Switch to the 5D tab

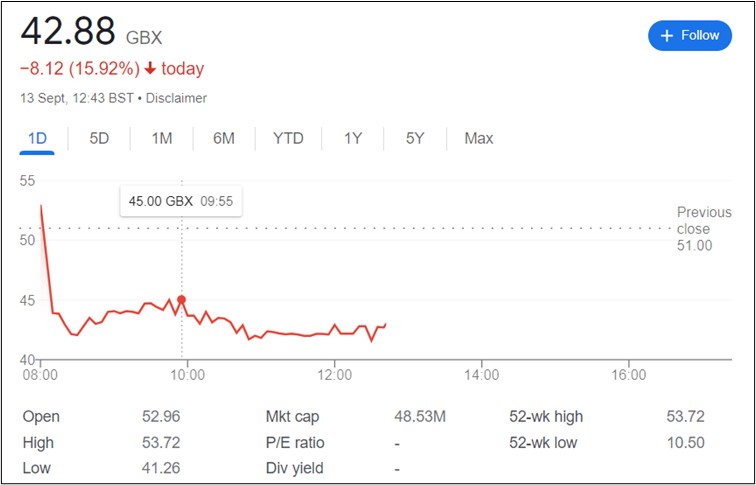[x=99, y=138]
